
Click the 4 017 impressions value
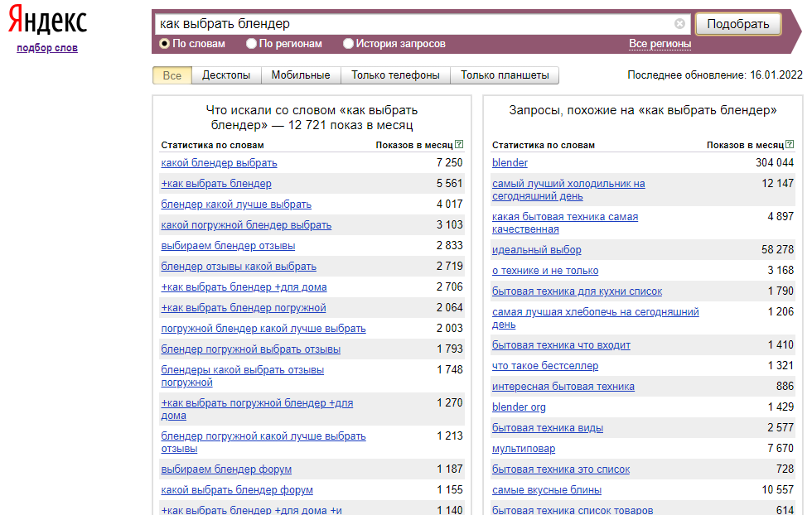(x=449, y=204)
